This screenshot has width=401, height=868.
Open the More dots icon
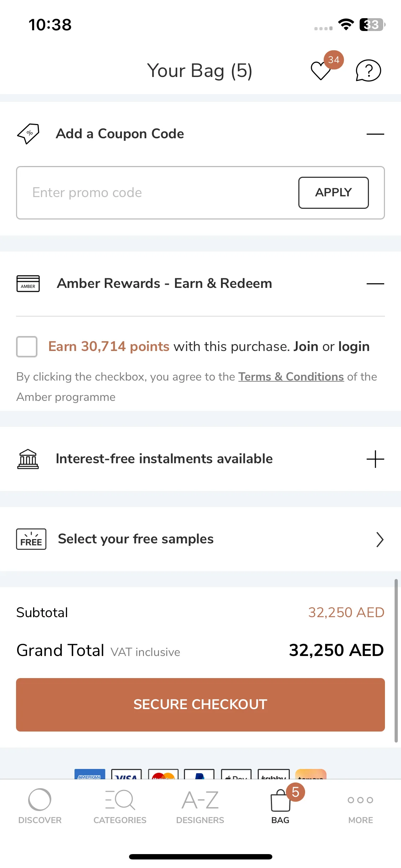coord(360,800)
